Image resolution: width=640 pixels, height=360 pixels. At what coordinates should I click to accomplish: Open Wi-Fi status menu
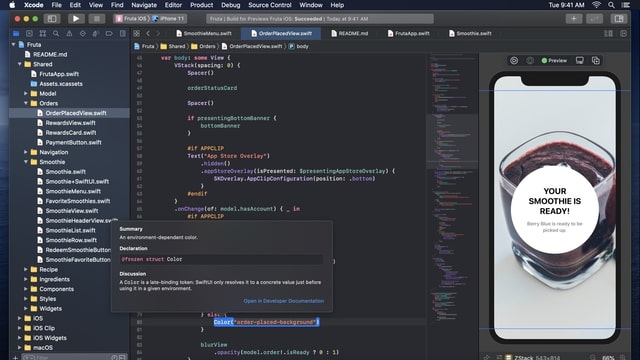(x=596, y=5)
